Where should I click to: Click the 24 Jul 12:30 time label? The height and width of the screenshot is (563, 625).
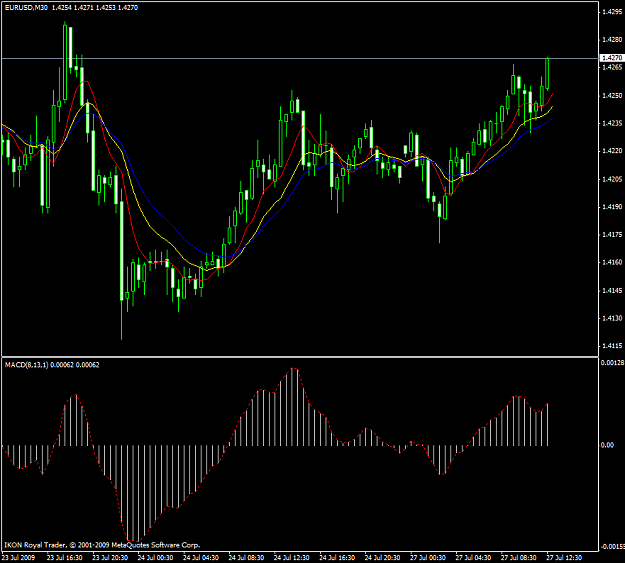point(292,557)
